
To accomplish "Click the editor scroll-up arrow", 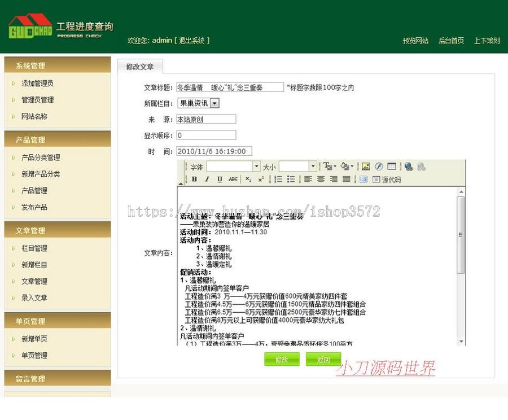I will point(461,192).
